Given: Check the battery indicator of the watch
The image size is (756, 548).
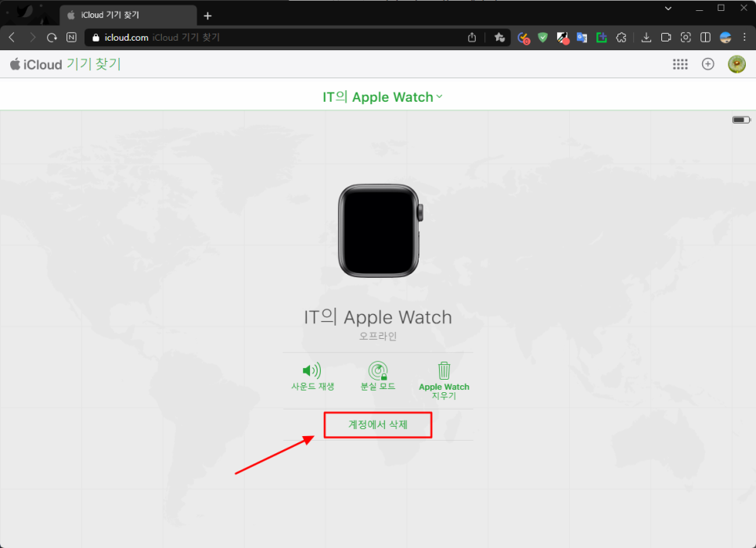Looking at the screenshot, I should [x=742, y=120].
